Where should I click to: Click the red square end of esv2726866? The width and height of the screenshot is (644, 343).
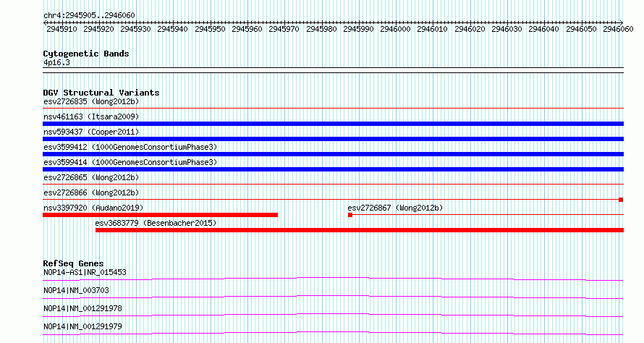(621, 200)
